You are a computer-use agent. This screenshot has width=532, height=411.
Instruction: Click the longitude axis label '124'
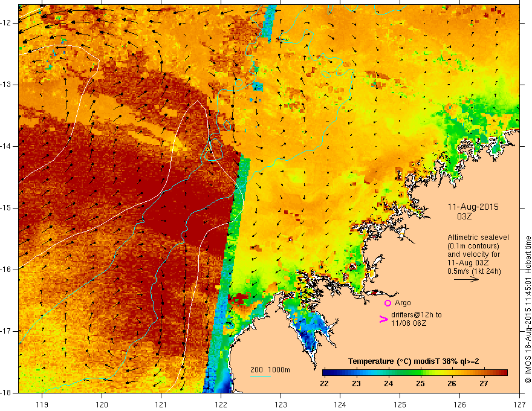(x=340, y=404)
